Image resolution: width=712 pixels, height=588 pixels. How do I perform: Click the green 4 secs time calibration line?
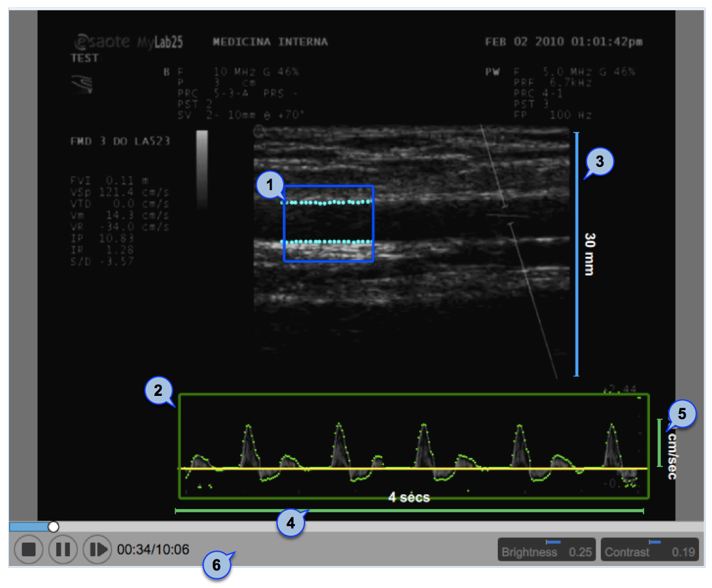point(409,511)
